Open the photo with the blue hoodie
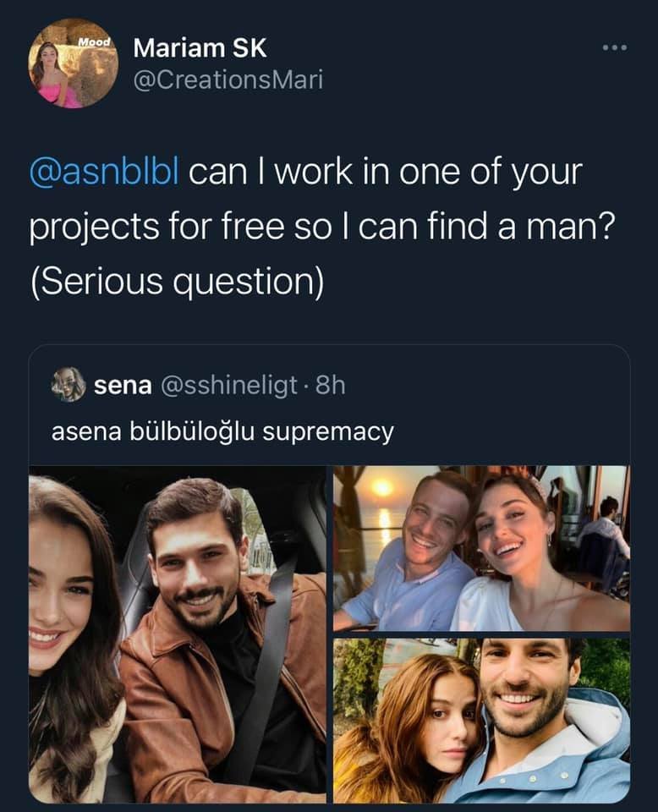658x812 pixels. pos(481,720)
